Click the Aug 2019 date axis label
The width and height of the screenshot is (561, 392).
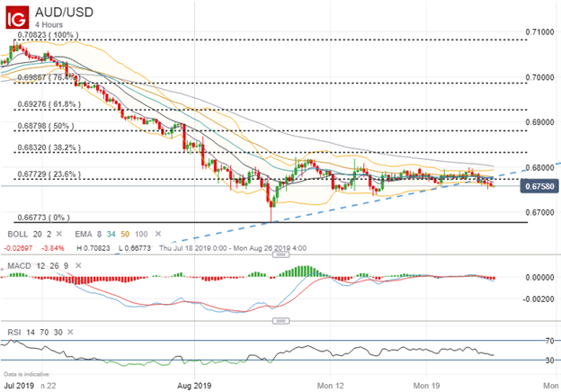[x=194, y=386]
